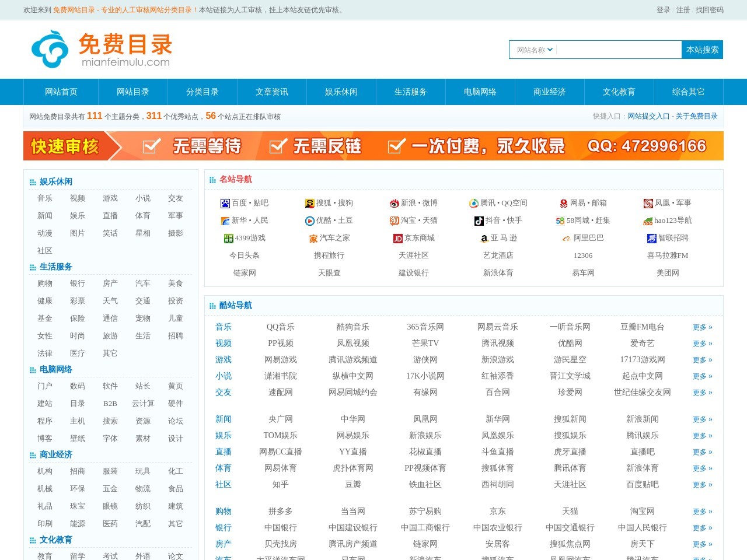Click the Tencent QQ Zone icon

473,204
